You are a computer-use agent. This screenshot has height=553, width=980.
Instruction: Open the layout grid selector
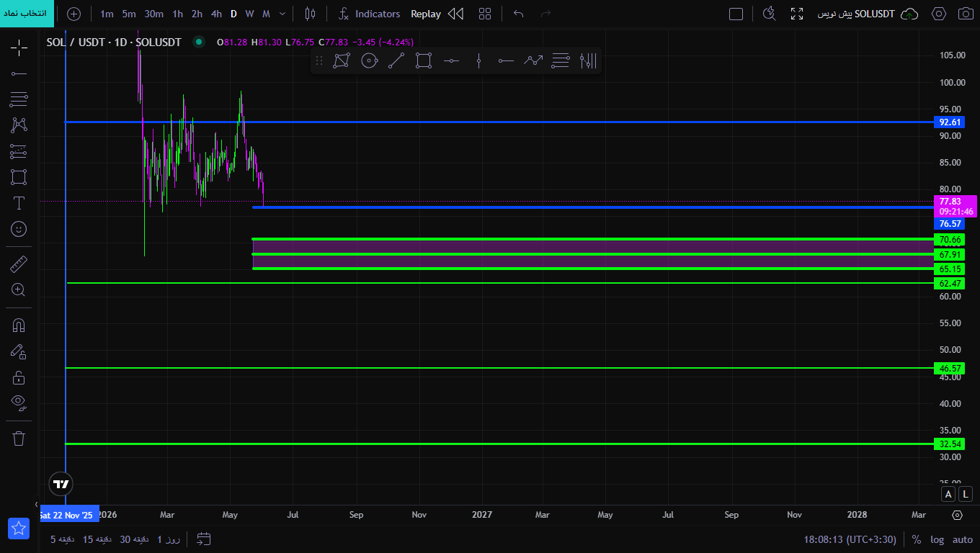click(485, 14)
